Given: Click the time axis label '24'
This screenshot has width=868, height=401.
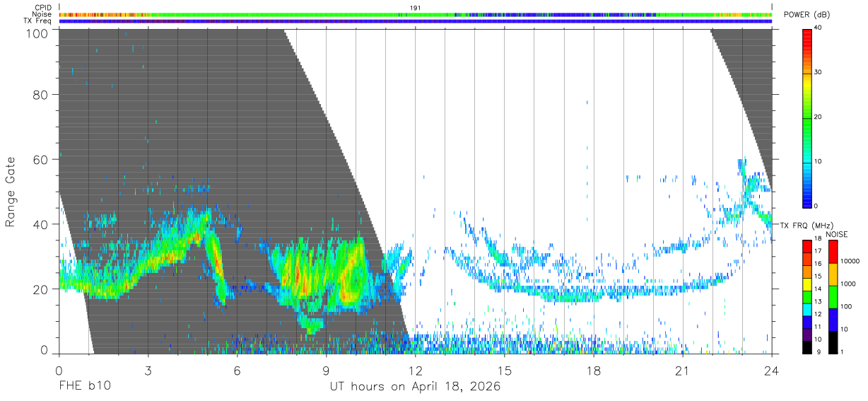Looking at the screenshot, I should coord(771,370).
